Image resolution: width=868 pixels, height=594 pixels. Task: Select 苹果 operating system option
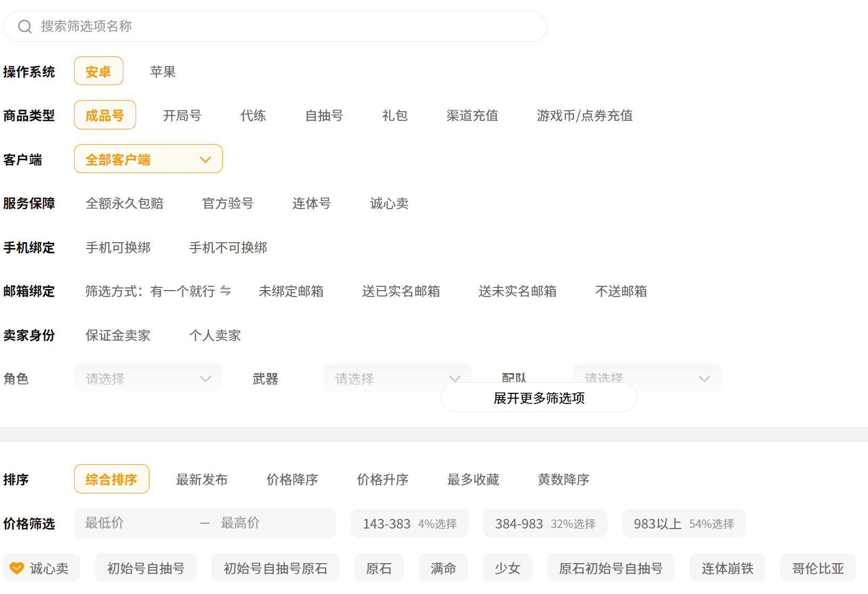click(162, 72)
